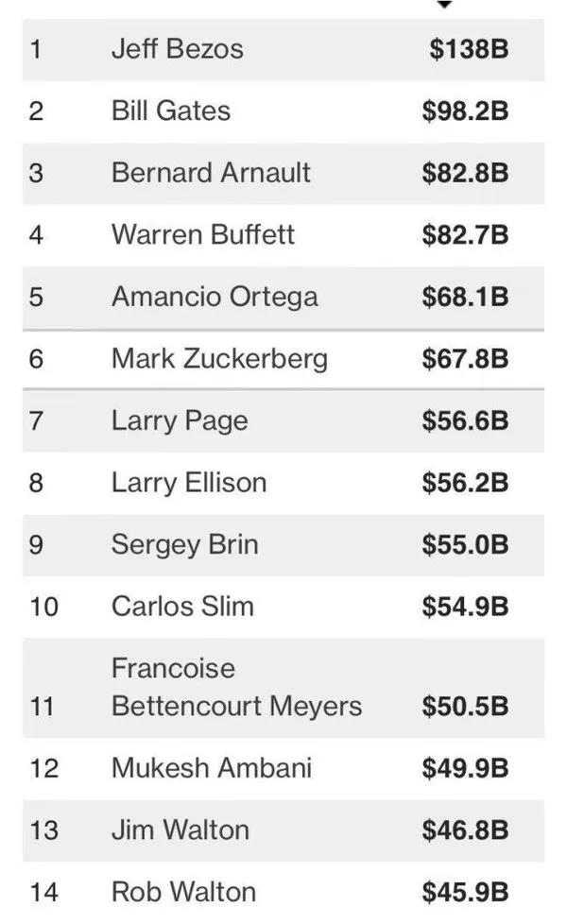Image resolution: width=567 pixels, height=924 pixels.
Task: Select Francoise Bettencourt Meyers' name
Action: [236, 688]
